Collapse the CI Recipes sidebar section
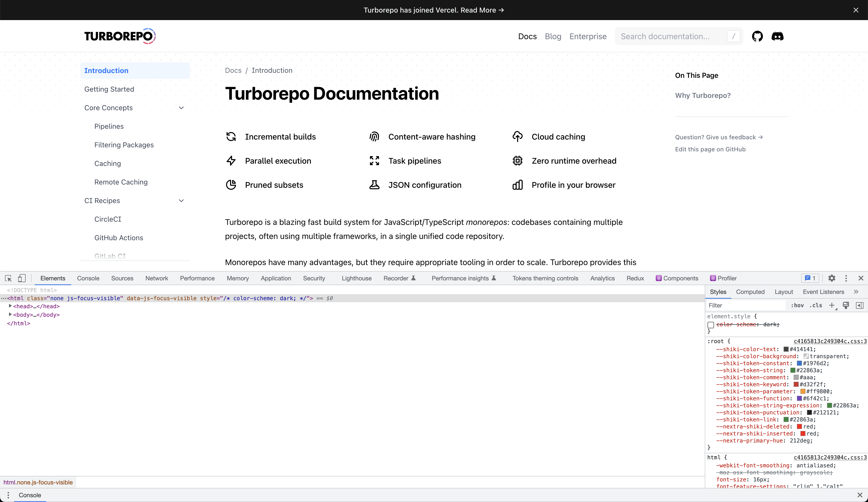 pyautogui.click(x=181, y=201)
